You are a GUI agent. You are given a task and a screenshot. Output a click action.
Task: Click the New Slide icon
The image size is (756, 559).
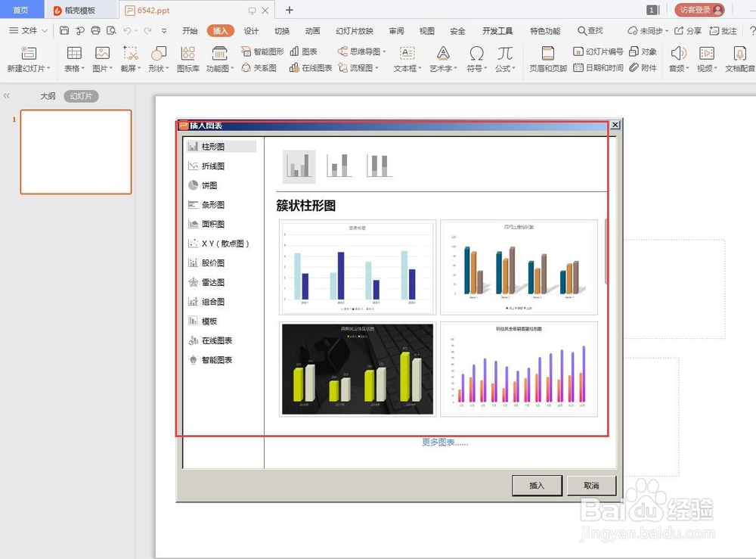(x=29, y=53)
